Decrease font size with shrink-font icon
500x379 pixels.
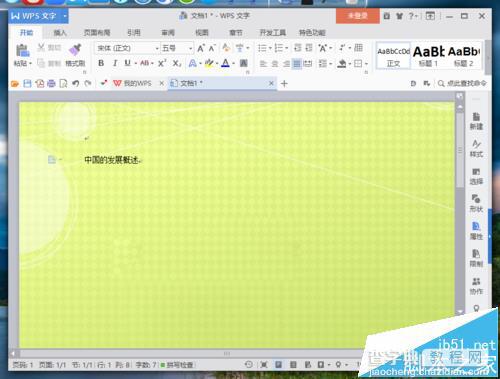[212, 48]
